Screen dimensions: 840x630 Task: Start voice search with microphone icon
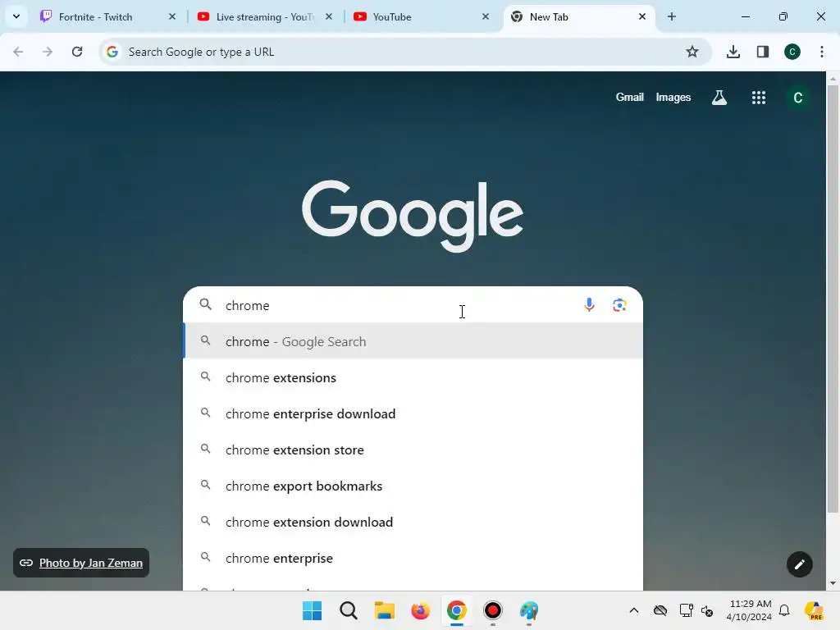coord(589,305)
